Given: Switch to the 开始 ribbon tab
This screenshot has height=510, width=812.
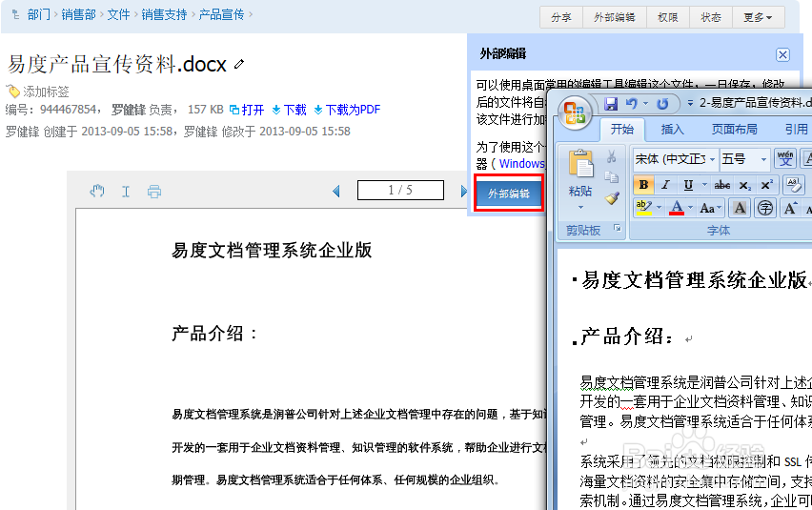Looking at the screenshot, I should (x=622, y=129).
